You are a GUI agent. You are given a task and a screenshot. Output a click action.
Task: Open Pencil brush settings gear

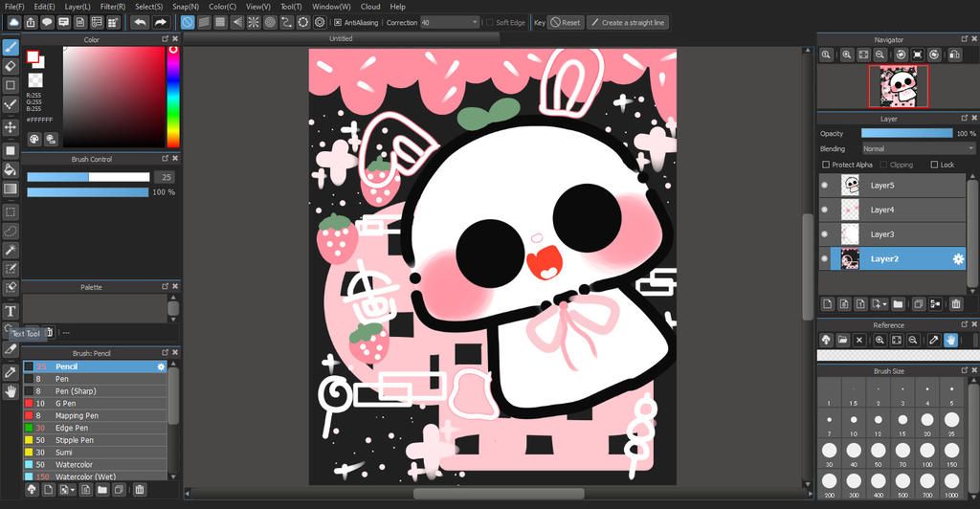(x=161, y=366)
